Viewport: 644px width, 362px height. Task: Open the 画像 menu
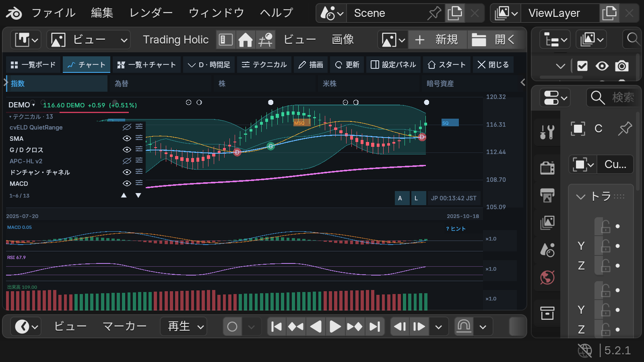pos(343,40)
